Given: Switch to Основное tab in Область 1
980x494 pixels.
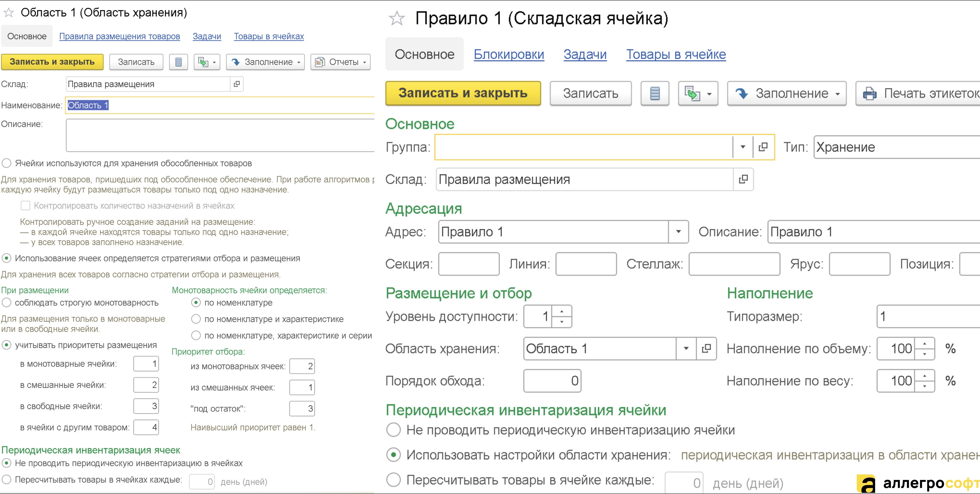Looking at the screenshot, I should tap(27, 36).
